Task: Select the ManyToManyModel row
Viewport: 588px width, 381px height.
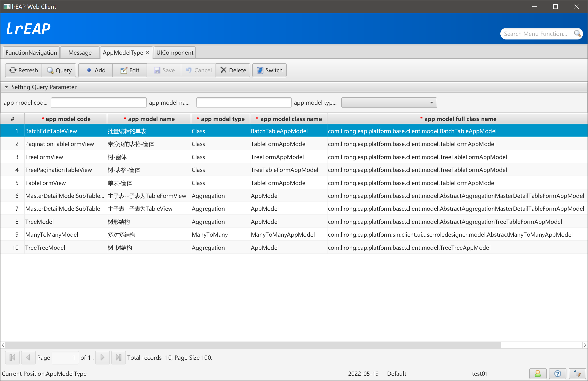Action: [294, 235]
